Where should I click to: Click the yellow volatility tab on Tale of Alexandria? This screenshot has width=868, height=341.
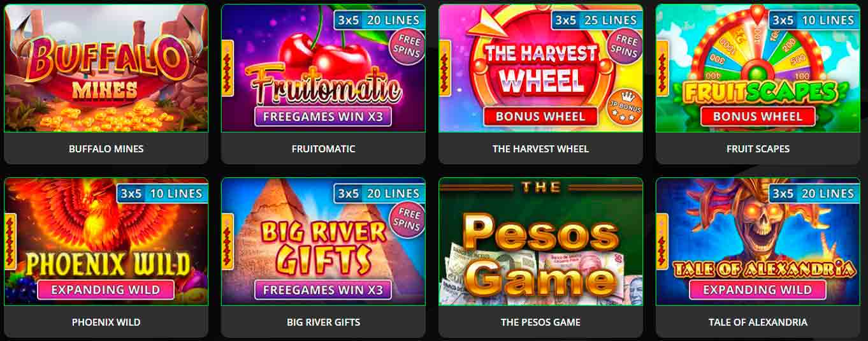coord(662,242)
